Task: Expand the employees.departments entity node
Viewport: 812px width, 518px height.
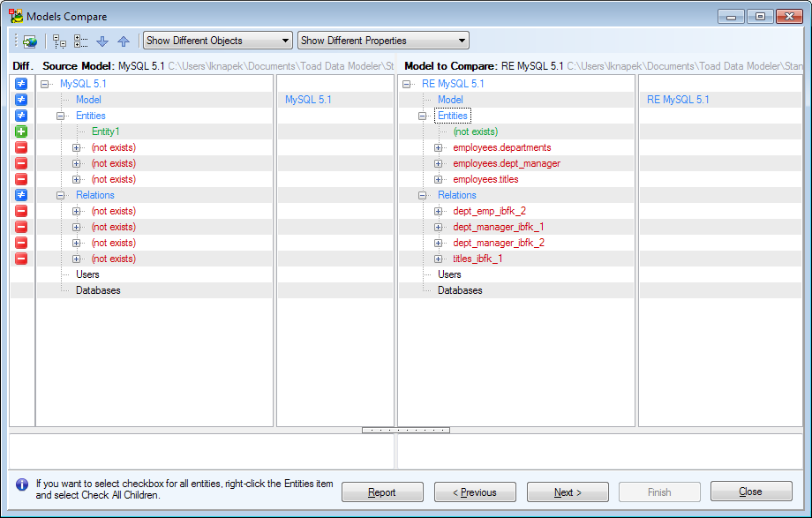Action: [x=438, y=147]
